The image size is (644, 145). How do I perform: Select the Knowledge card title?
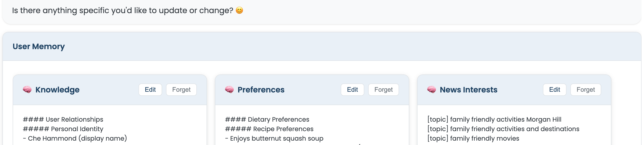point(57,90)
